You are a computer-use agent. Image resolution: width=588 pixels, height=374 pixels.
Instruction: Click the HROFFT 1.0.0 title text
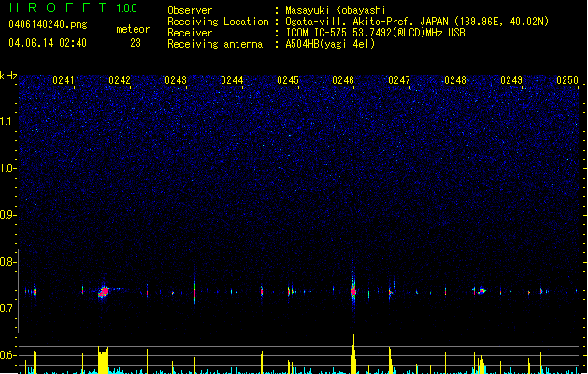coord(73,7)
